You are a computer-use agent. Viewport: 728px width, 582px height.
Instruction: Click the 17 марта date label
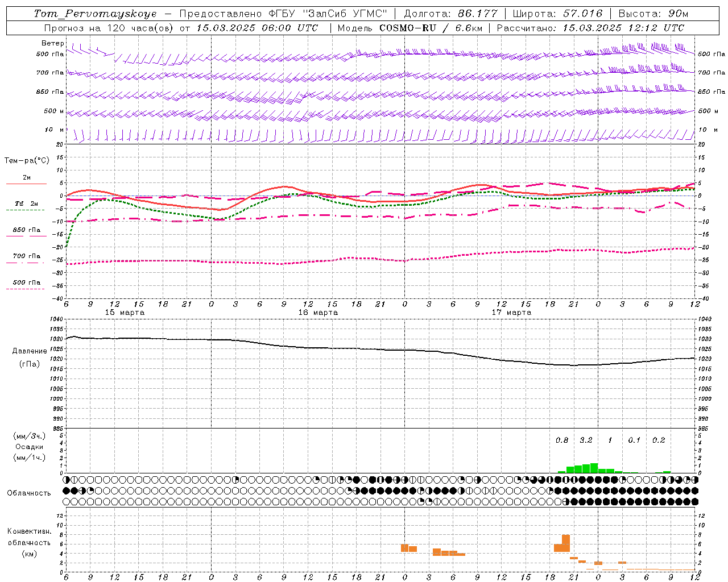(x=511, y=313)
